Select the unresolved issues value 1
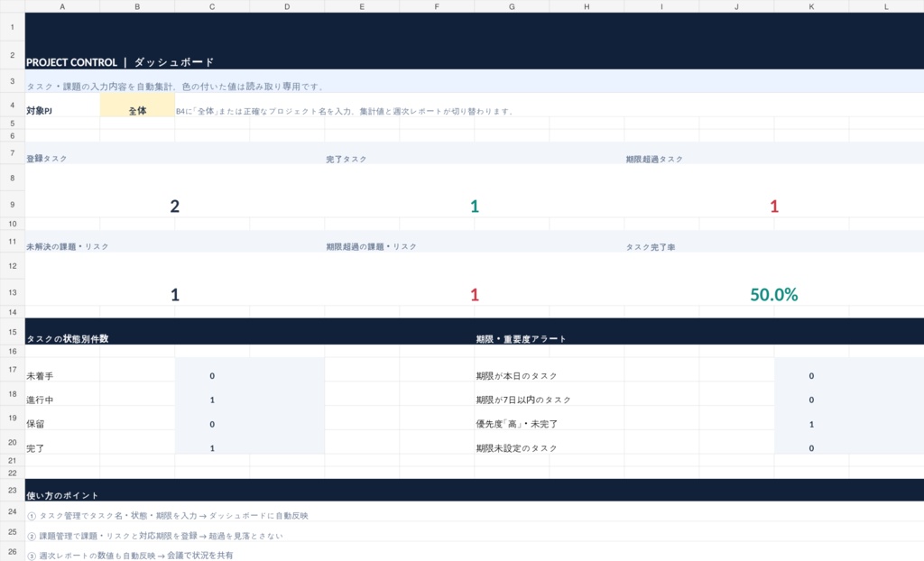The width and height of the screenshot is (924, 561). pos(174,295)
